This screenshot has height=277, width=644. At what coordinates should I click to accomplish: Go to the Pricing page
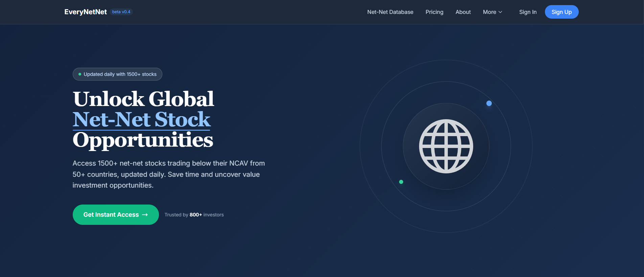point(434,12)
